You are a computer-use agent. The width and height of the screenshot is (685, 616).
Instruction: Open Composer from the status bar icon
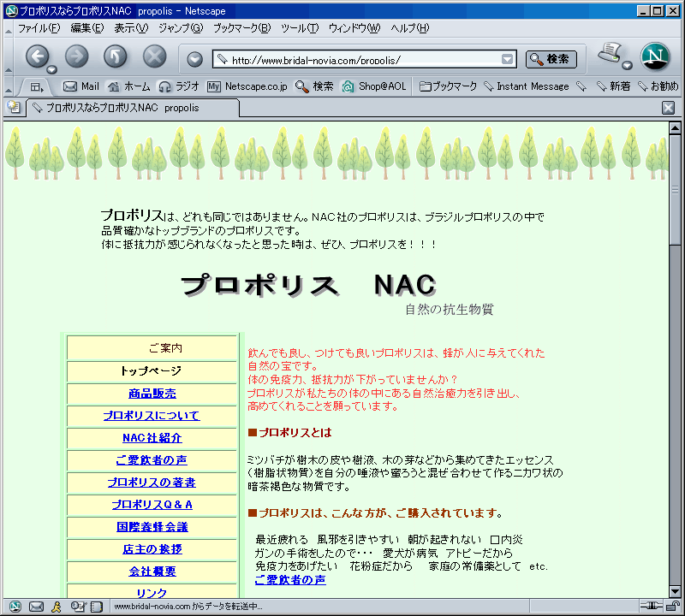coord(78,607)
